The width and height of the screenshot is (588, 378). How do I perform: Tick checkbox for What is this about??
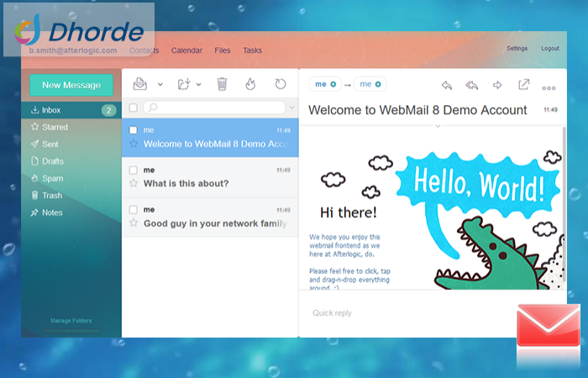(133, 170)
